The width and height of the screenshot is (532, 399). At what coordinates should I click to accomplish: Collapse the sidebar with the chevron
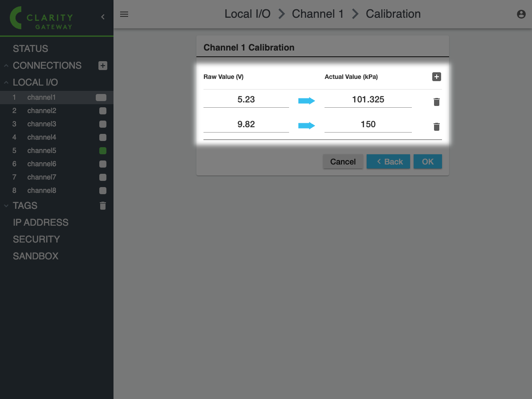[103, 17]
